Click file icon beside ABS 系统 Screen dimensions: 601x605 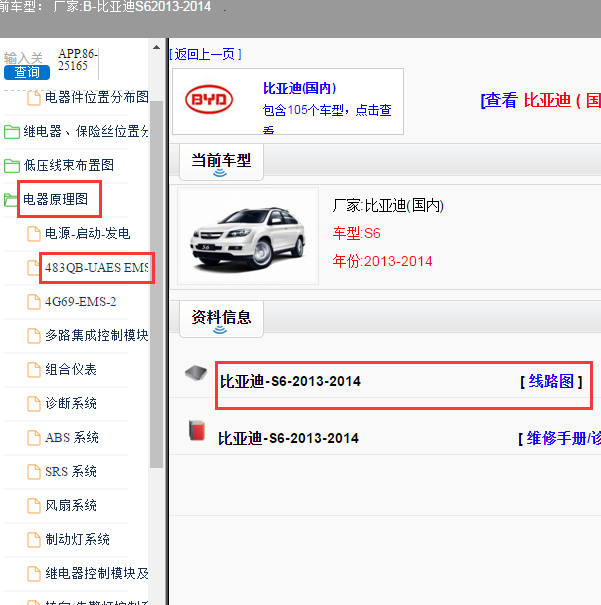(34, 438)
